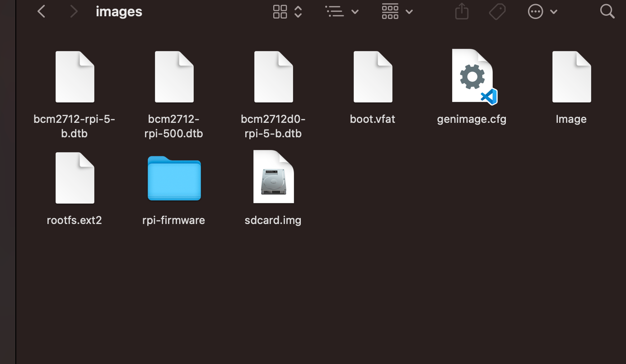626x364 pixels.
Task: Open the sdcard.img disk image file
Action: pyautogui.click(x=273, y=177)
